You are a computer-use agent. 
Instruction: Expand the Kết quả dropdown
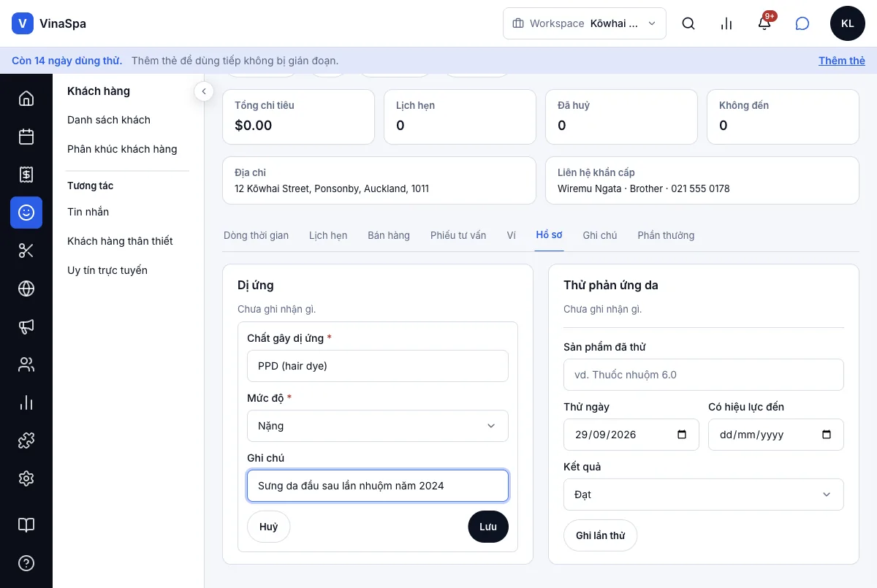[704, 495]
